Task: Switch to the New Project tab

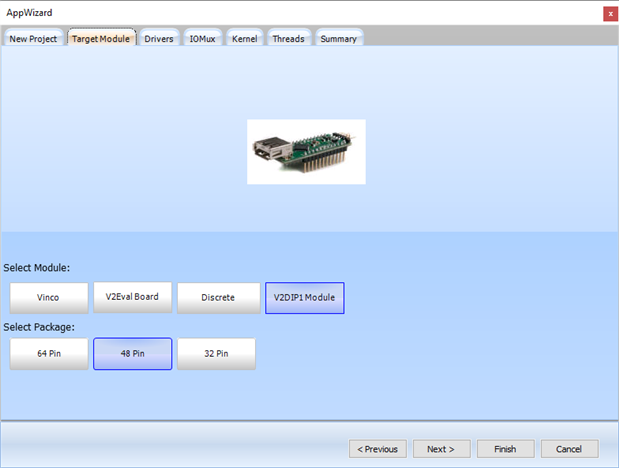Action: (34, 39)
